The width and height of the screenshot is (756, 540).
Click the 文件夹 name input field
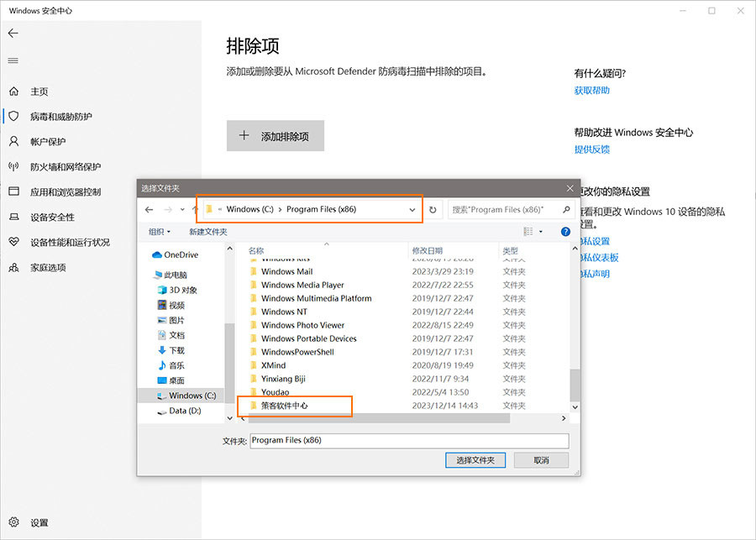click(409, 441)
